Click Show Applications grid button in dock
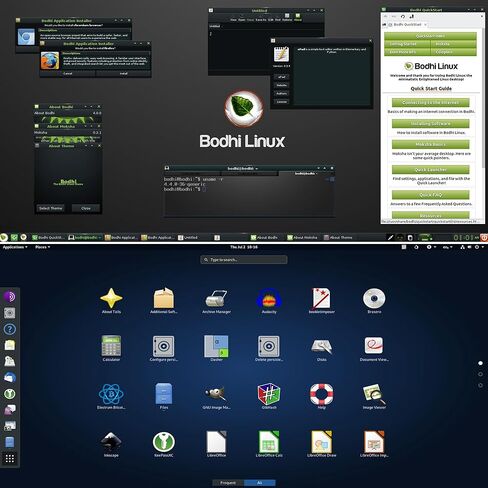Viewport: 488px width, 488px height. click(10, 458)
